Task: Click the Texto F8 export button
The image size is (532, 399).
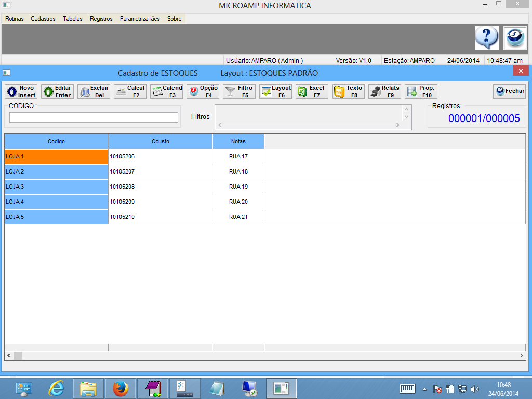Action: 348,91
